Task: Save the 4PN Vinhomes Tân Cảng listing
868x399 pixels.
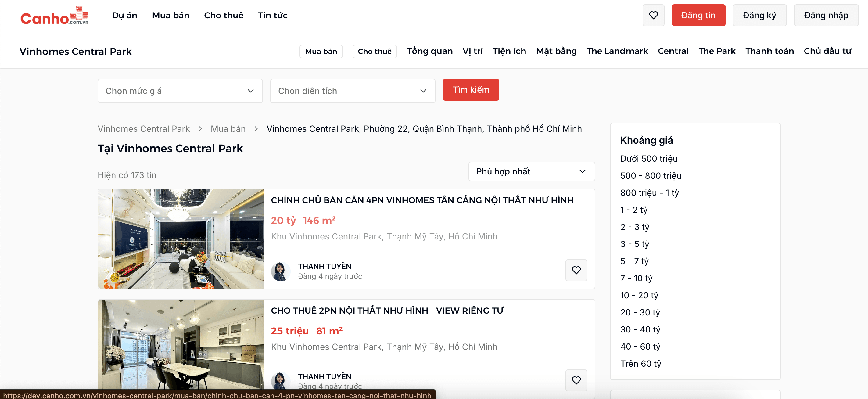Action: tap(576, 270)
